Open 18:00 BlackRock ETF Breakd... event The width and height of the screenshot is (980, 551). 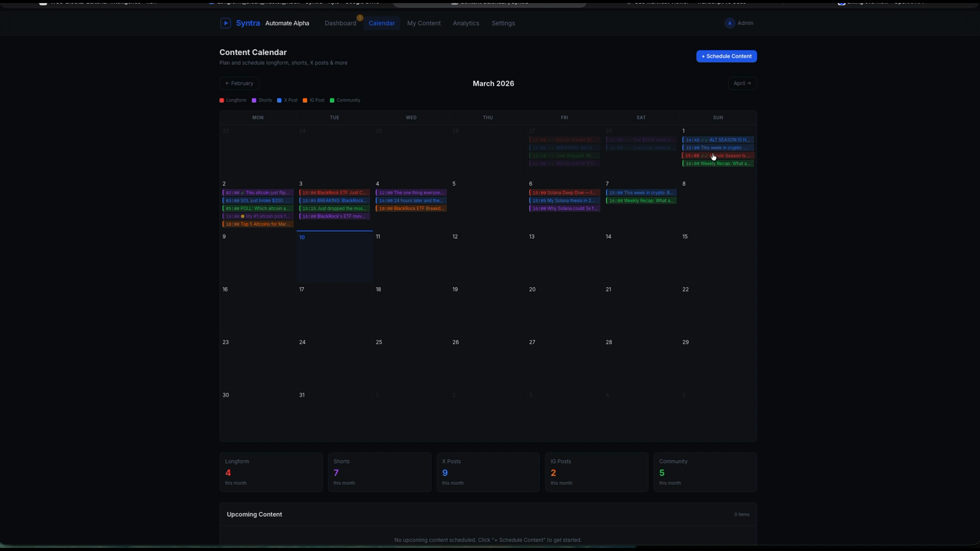[411, 209]
